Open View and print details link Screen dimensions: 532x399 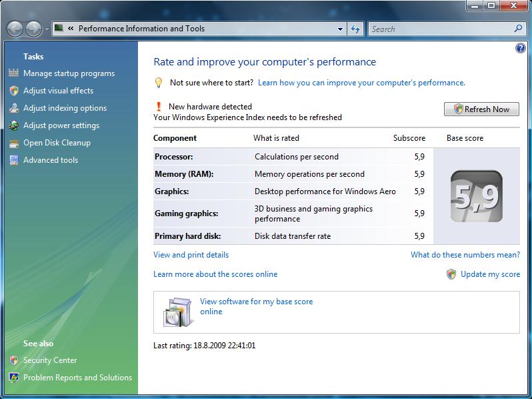pos(191,255)
